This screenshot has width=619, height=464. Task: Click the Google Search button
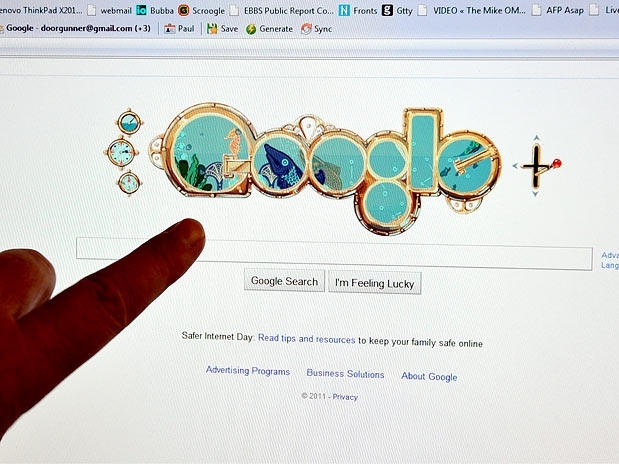tap(284, 281)
